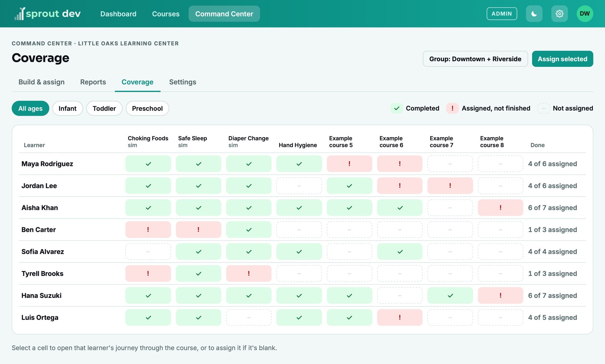Go to Dashboard in top navigation
Image resolution: width=605 pixels, height=364 pixels.
[118, 14]
